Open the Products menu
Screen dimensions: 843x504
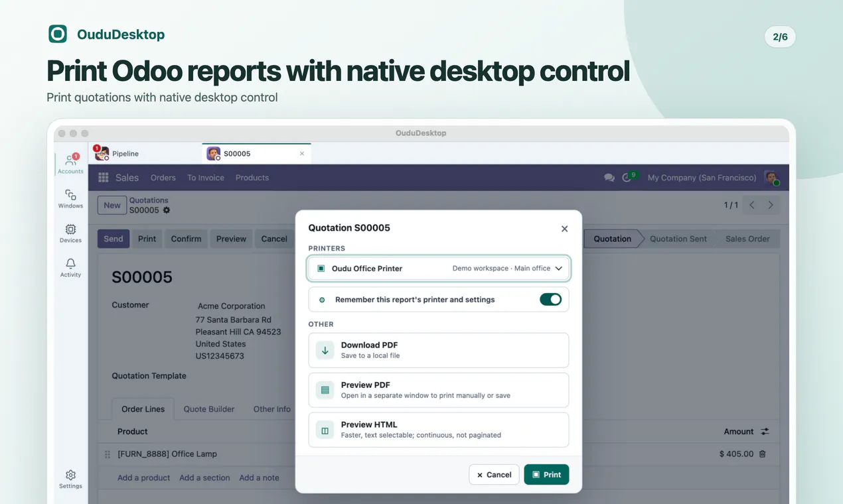tap(252, 178)
